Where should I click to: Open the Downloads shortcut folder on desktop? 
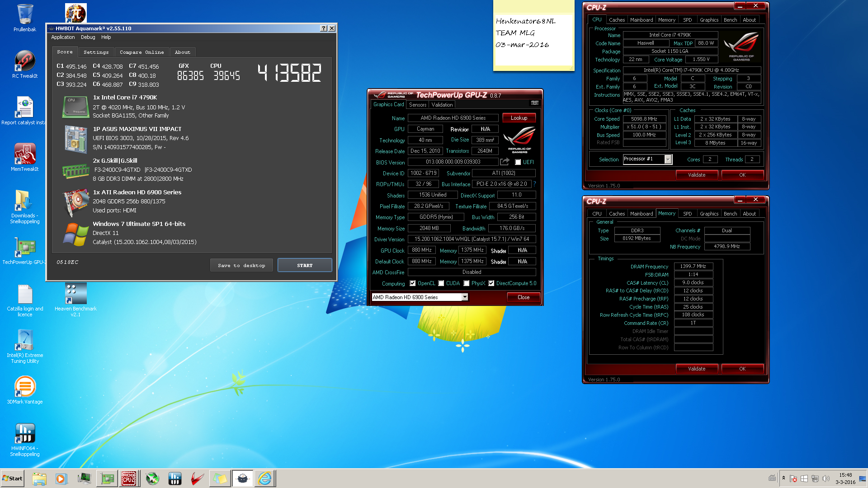pos(25,206)
